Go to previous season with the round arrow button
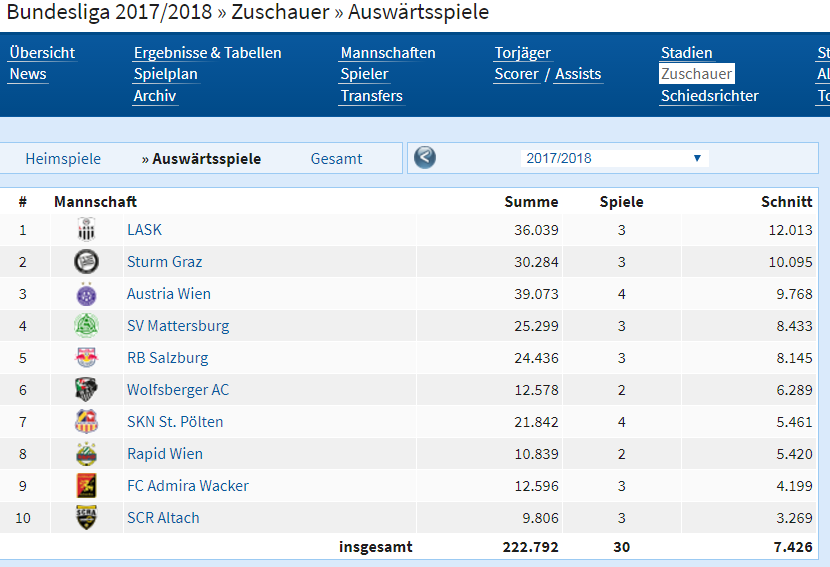This screenshot has width=830, height=567. pos(425,158)
